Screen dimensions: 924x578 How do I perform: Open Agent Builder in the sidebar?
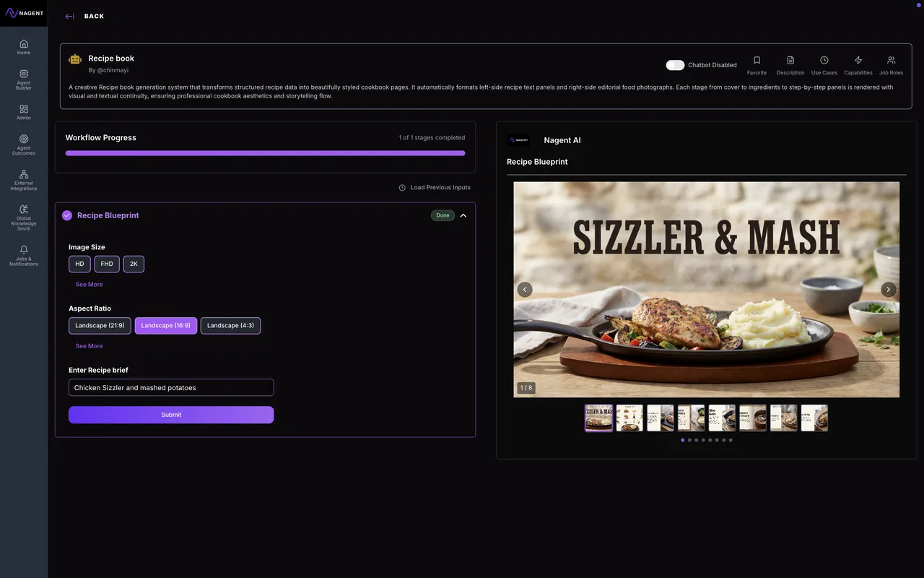(24, 79)
